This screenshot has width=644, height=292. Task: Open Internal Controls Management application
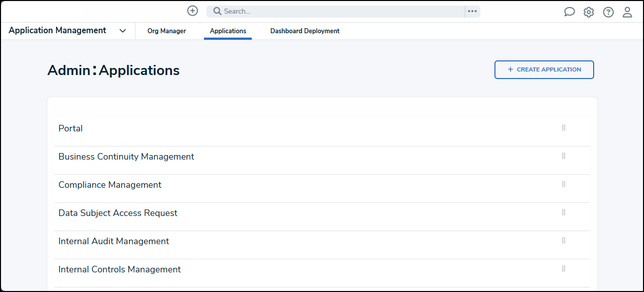click(x=120, y=269)
